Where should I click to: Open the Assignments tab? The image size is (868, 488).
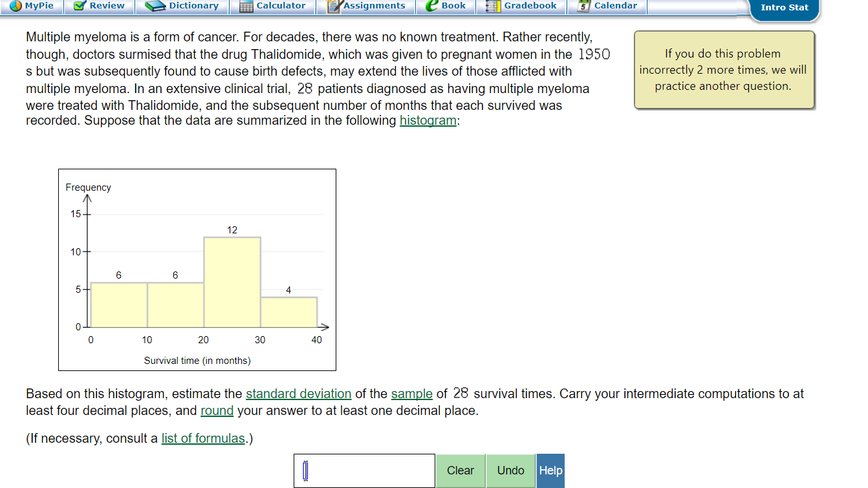click(x=367, y=6)
